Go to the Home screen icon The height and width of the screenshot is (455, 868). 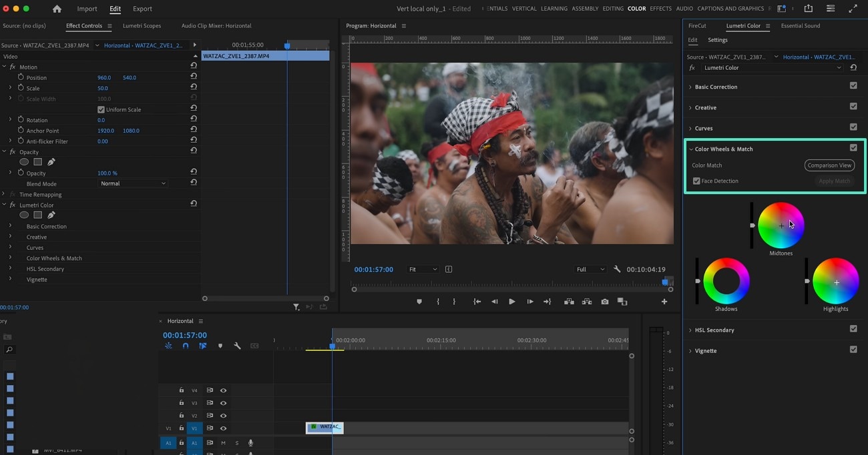click(57, 9)
